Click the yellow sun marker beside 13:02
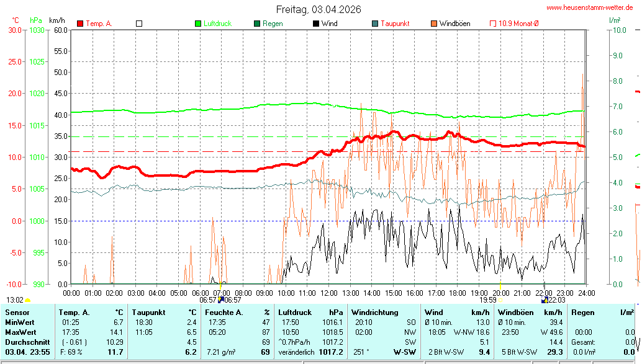 27,300
